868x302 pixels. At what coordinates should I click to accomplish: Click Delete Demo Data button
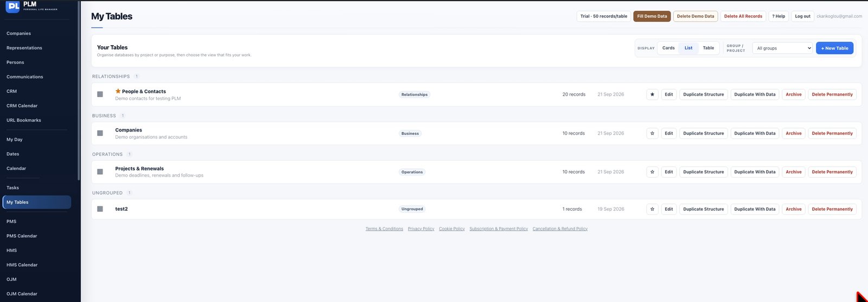coord(695,16)
